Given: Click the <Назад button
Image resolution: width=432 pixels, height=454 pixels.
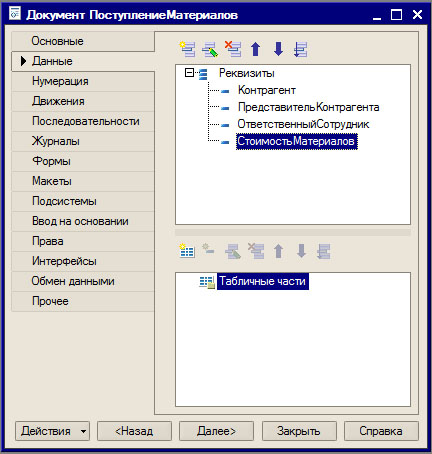Looking at the screenshot, I should pyautogui.click(x=134, y=431).
